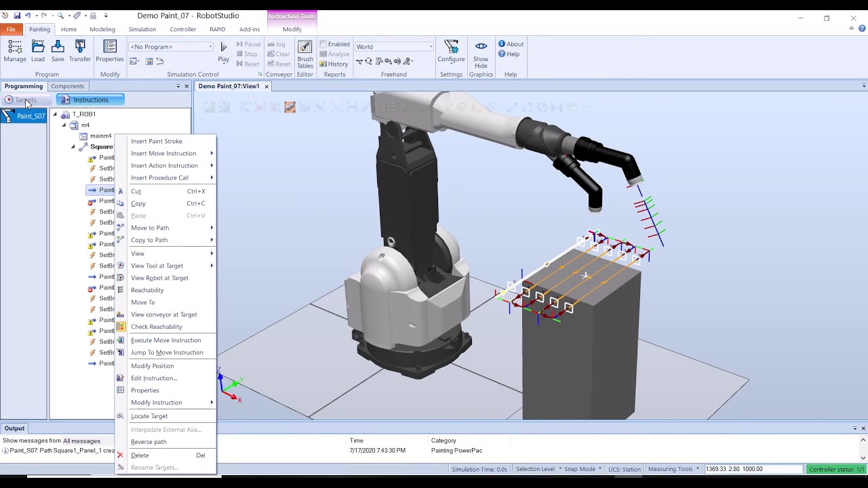Open the Measuring Tools dropdown
This screenshot has width=868, height=488.
[x=673, y=469]
